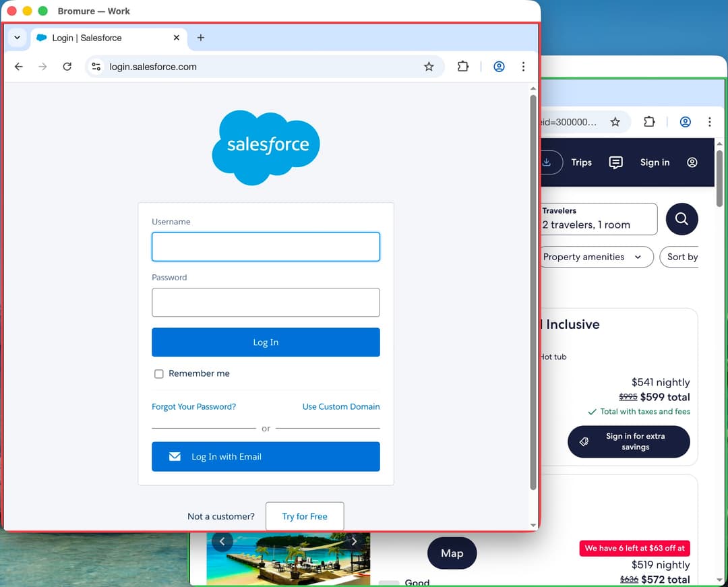Open the Sort by dropdown
The image size is (728, 587).
683,257
